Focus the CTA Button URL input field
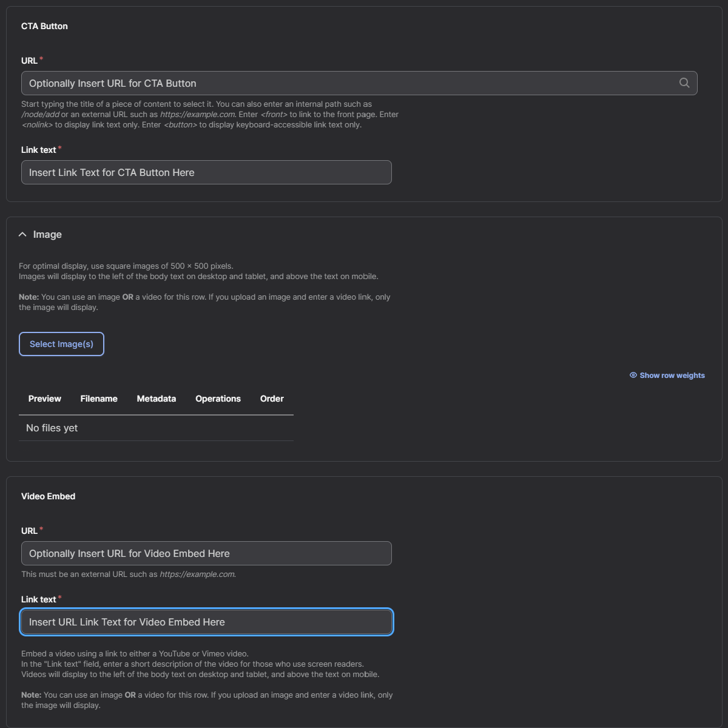 pyautogui.click(x=359, y=83)
